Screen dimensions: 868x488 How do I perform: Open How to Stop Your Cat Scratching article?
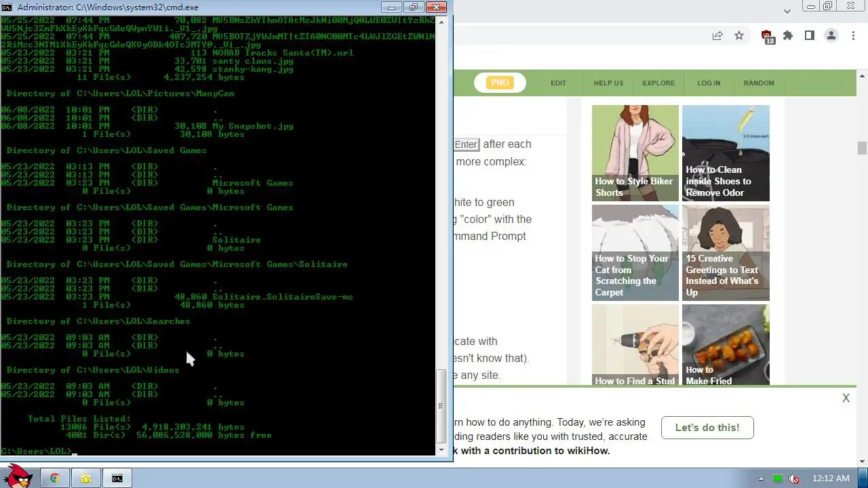(635, 253)
